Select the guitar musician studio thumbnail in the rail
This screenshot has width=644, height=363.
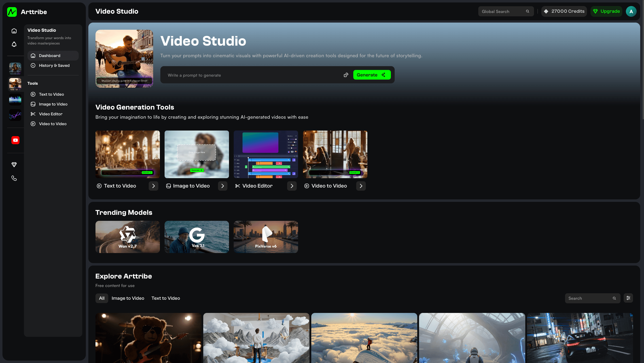point(15,84)
